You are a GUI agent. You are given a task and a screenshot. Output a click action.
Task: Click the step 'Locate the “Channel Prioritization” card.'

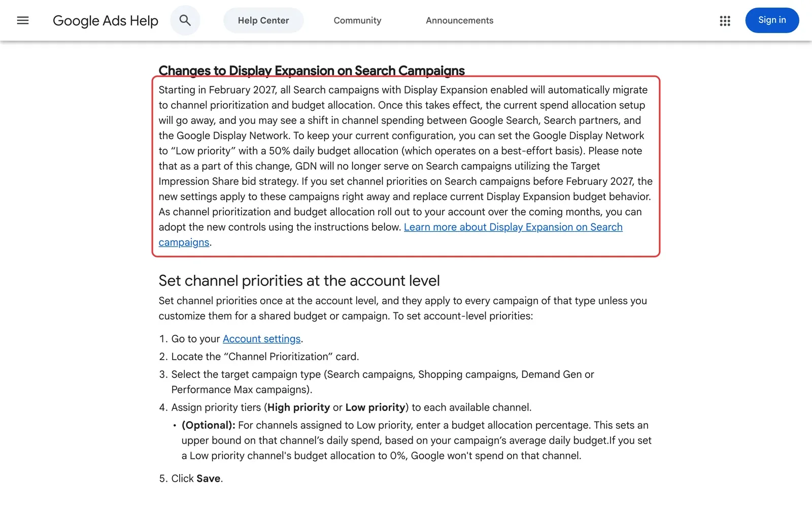pos(265,357)
